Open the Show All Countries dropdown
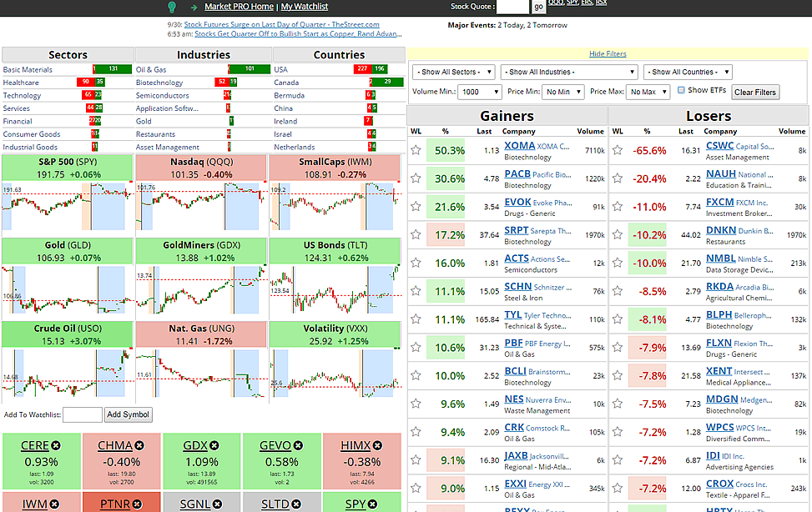The height and width of the screenshot is (512, 812). tap(688, 72)
